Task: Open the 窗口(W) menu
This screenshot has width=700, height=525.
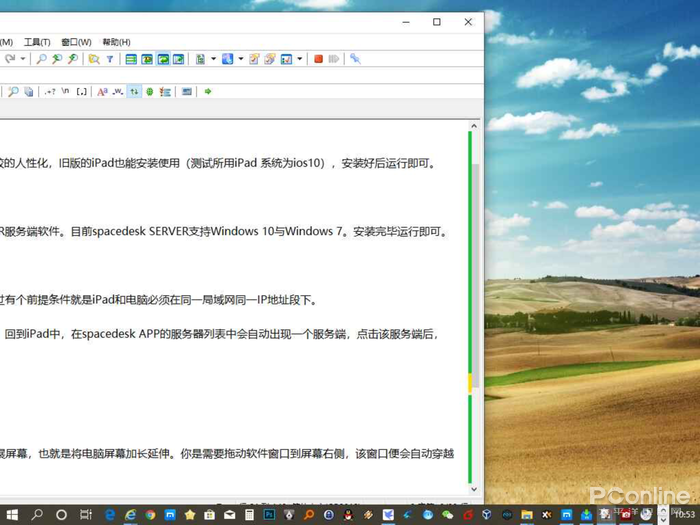Action: 76,42
